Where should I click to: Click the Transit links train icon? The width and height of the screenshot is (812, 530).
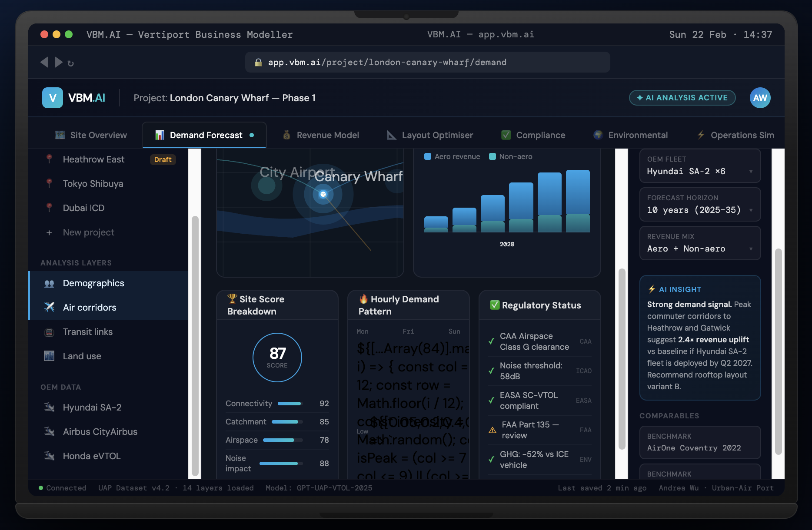[49, 332]
